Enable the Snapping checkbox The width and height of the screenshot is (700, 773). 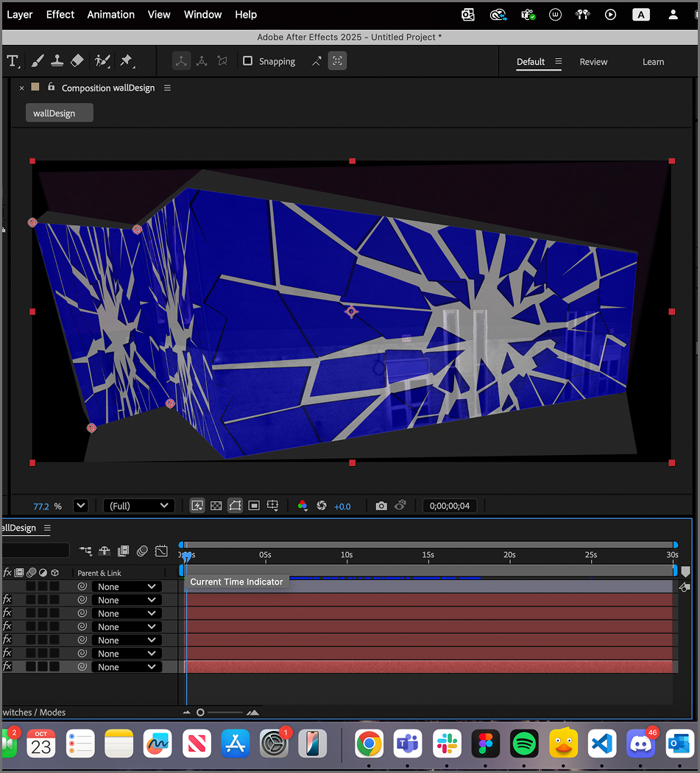coord(248,61)
